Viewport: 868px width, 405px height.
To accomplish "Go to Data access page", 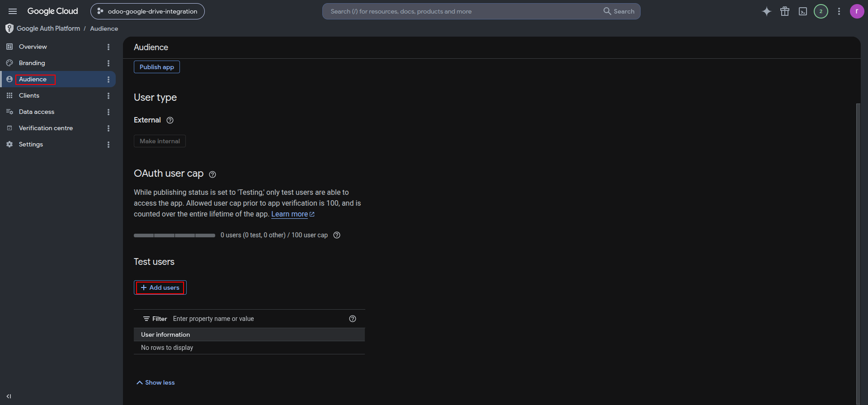I will click(x=37, y=112).
